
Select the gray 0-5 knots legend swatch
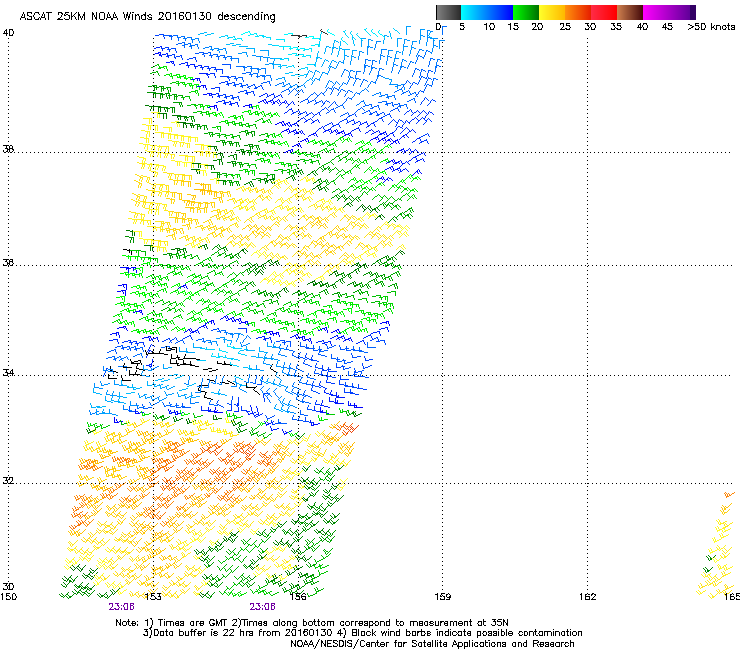448,12
